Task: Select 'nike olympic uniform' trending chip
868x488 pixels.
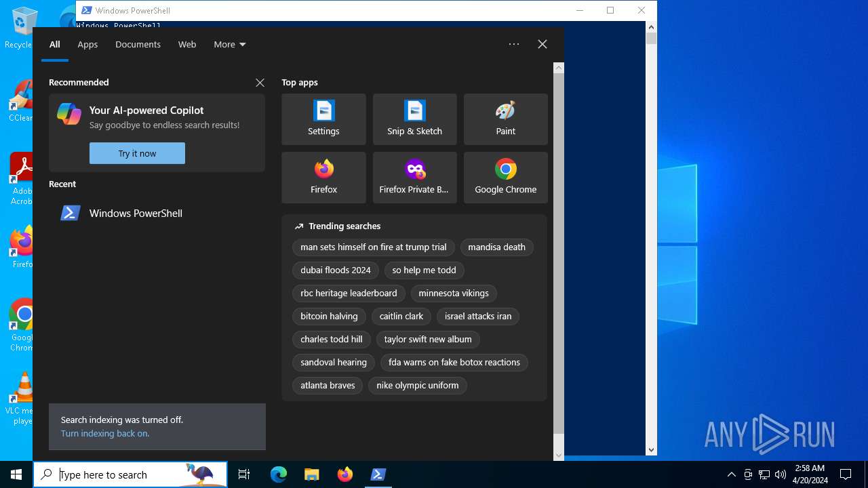Action: 418,386
